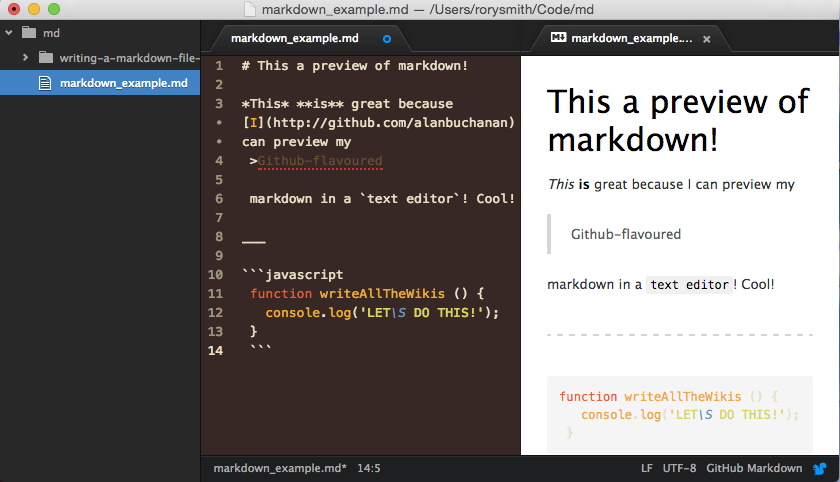840x482 pixels.
Task: Click line number 10 in the gutter
Action: click(x=215, y=275)
